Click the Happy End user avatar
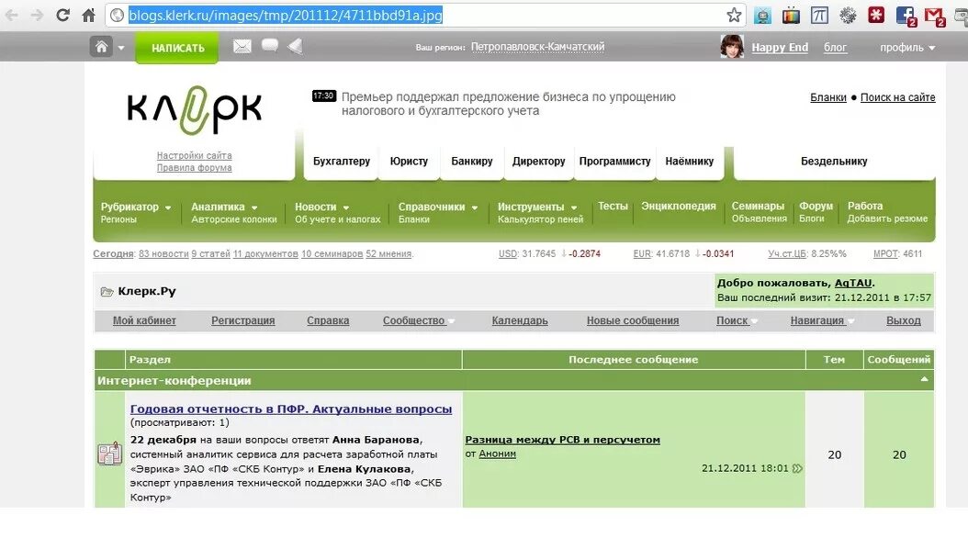This screenshot has height=560, width=968. pyautogui.click(x=732, y=46)
